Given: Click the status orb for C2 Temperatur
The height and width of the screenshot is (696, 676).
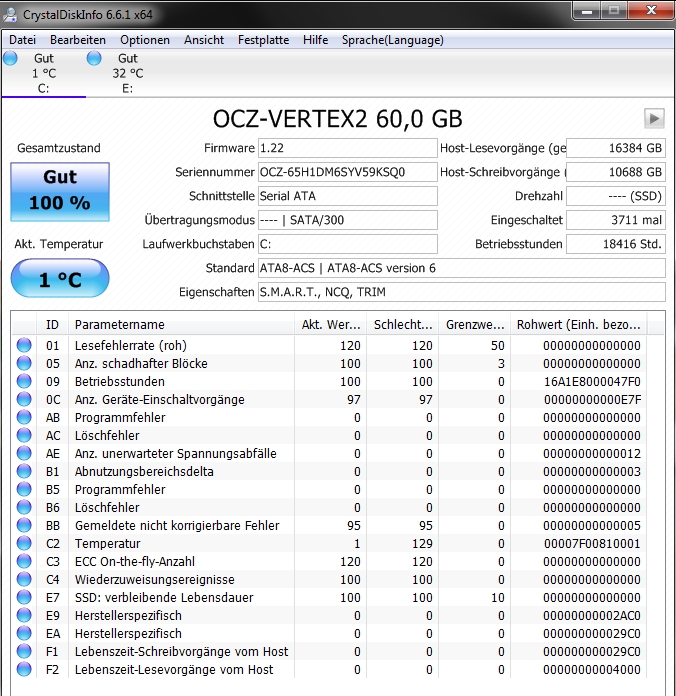Looking at the screenshot, I should (x=24, y=543).
